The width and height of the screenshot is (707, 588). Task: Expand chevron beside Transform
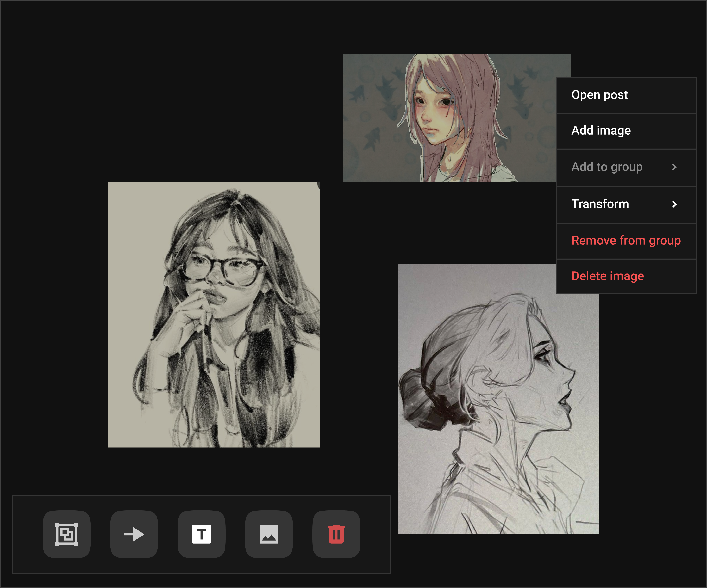click(x=674, y=204)
